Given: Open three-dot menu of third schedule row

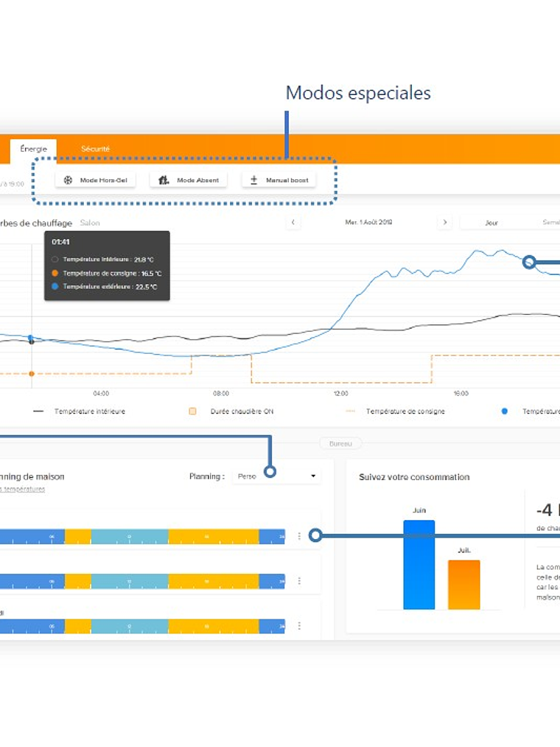Looking at the screenshot, I should [299, 625].
